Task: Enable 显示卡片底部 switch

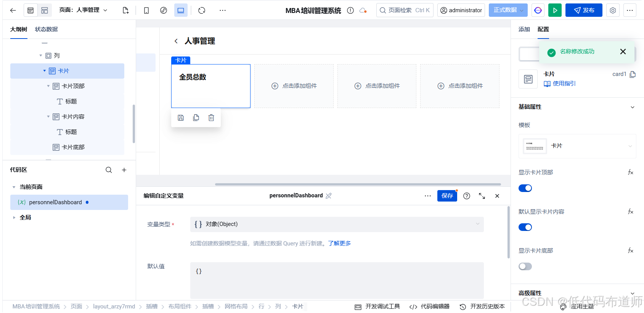Action: [x=525, y=266]
